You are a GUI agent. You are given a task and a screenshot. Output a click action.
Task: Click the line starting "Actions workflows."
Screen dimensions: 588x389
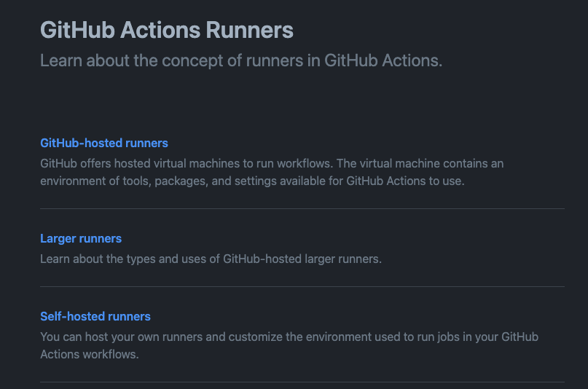tap(89, 354)
